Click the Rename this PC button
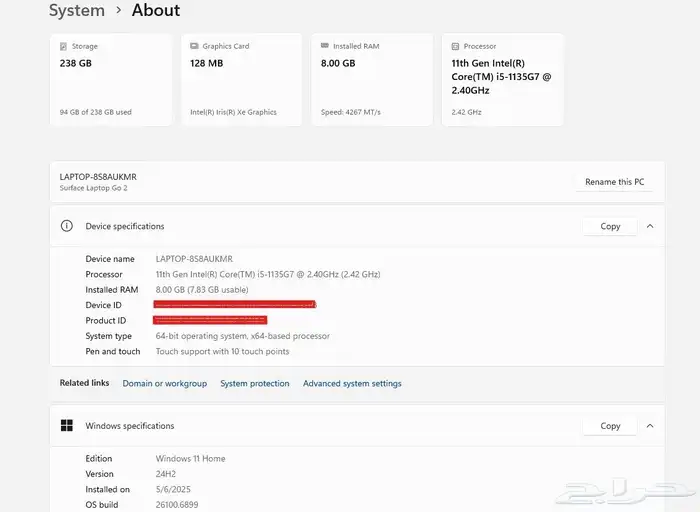The height and width of the screenshot is (512, 700). 614,182
